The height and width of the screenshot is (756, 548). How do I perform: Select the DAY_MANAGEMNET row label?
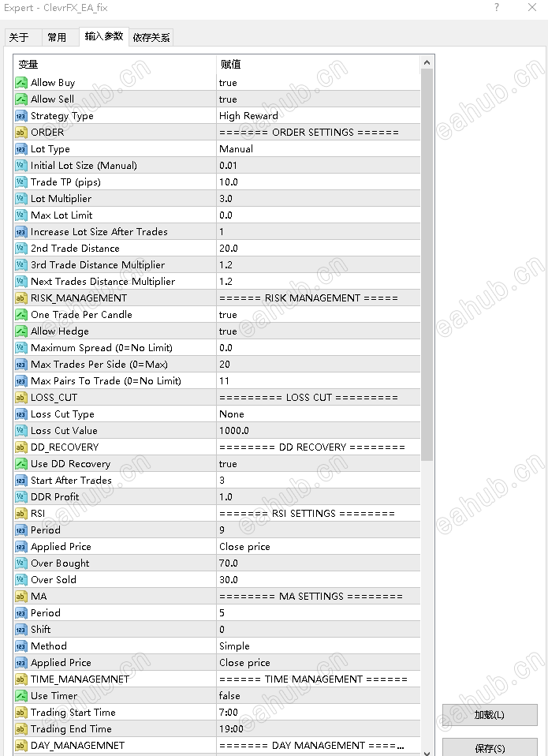coord(77,745)
